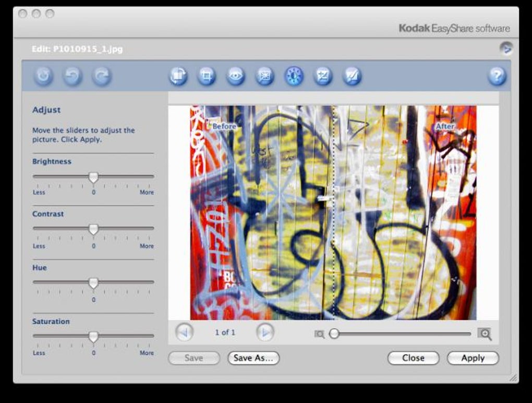Click the '1 of 1' picture counter
Viewport: 532px width, 403px height.
(x=225, y=333)
